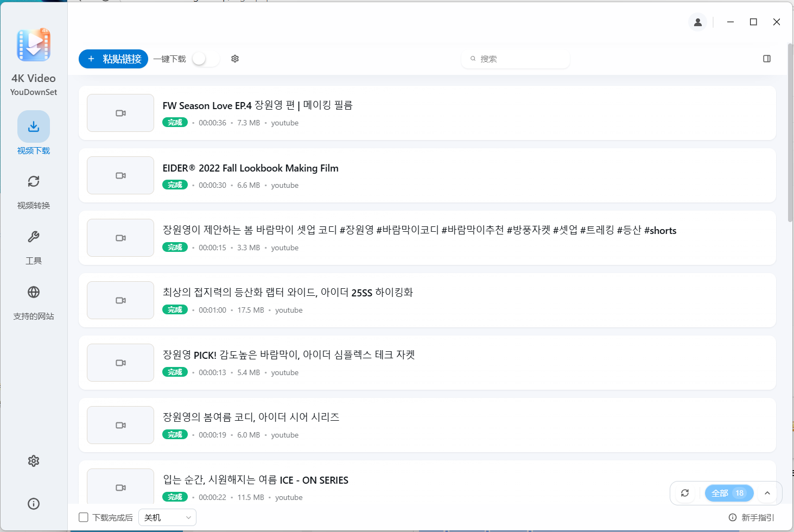Open download settings via gear icon
The width and height of the screenshot is (794, 532).
[234, 59]
